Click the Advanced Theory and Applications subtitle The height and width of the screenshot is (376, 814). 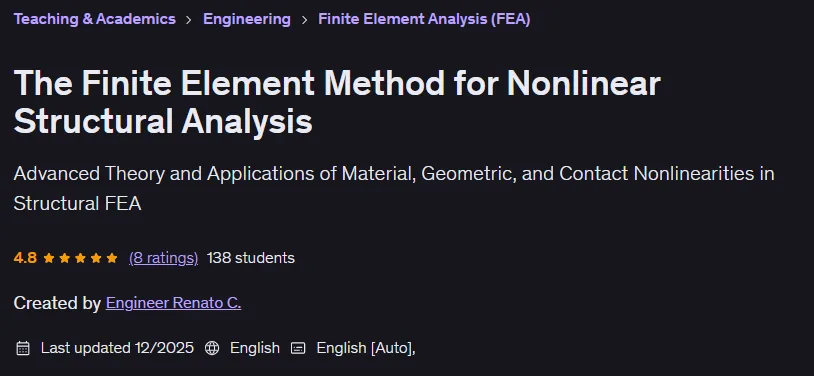[394, 188]
